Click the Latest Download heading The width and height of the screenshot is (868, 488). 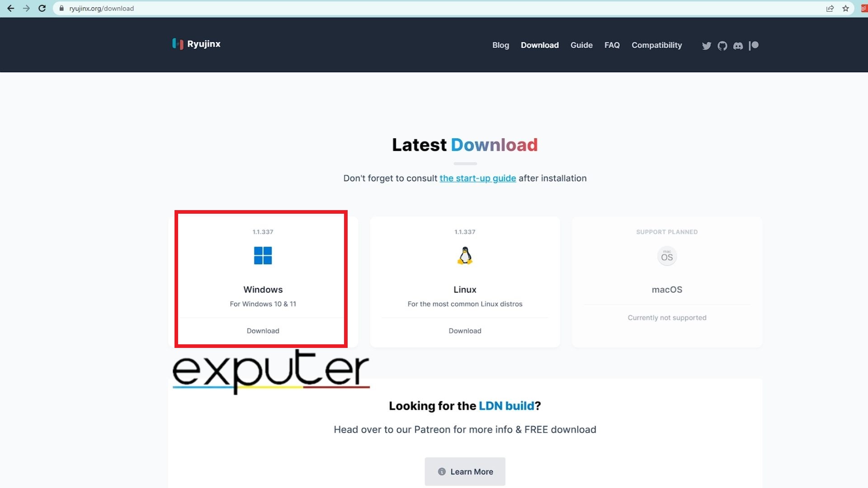pyautogui.click(x=465, y=145)
